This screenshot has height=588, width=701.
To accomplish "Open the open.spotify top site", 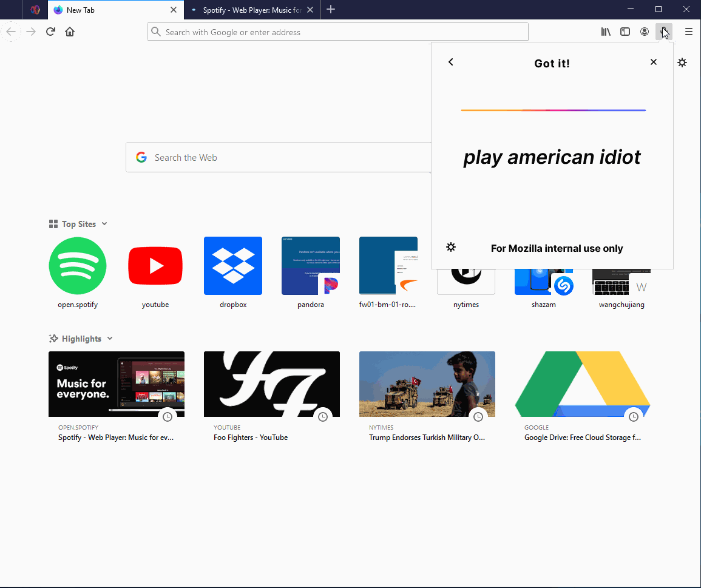I will click(x=78, y=266).
